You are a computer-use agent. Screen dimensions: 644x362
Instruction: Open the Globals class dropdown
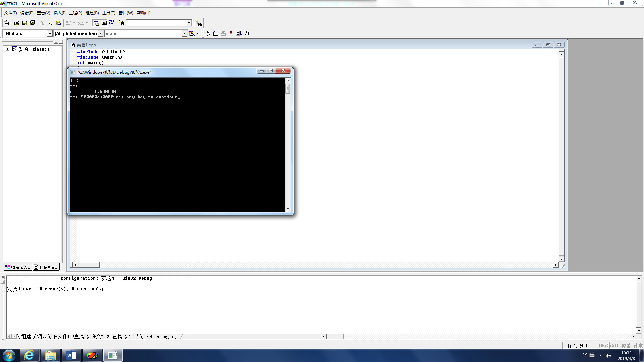tap(50, 33)
